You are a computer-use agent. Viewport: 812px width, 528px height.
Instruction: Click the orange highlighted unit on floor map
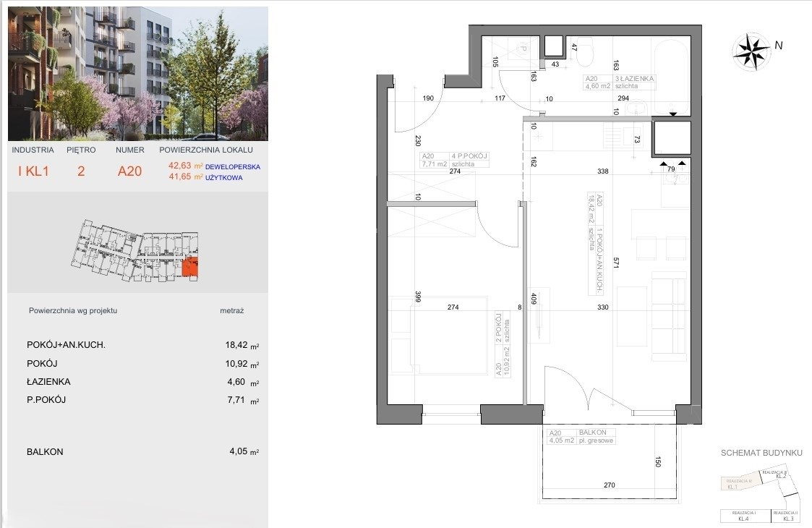point(191,268)
